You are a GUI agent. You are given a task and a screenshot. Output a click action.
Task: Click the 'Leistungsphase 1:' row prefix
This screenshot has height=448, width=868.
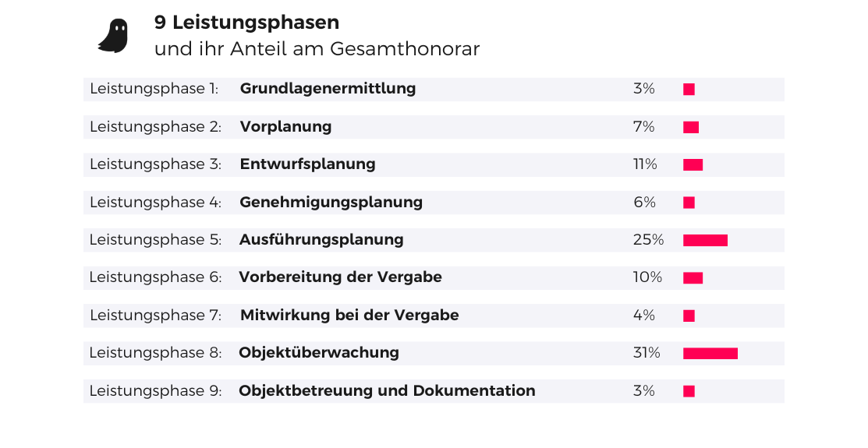[154, 89]
